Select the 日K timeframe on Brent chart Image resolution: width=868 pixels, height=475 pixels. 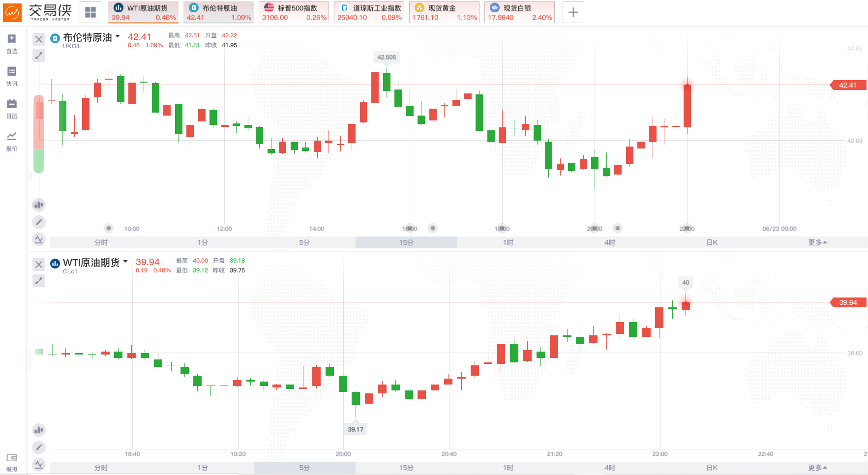(712, 242)
